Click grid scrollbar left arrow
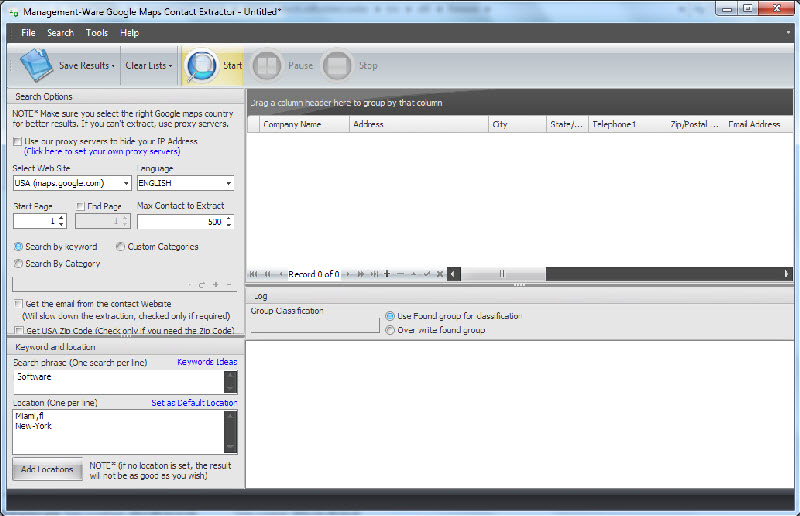This screenshot has height=516, width=800. pos(453,274)
